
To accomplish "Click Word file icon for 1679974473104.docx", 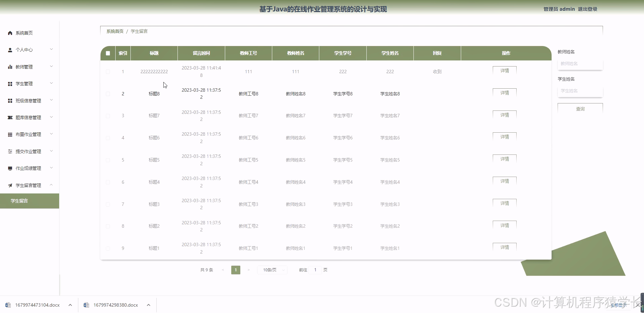I will [x=8, y=305].
